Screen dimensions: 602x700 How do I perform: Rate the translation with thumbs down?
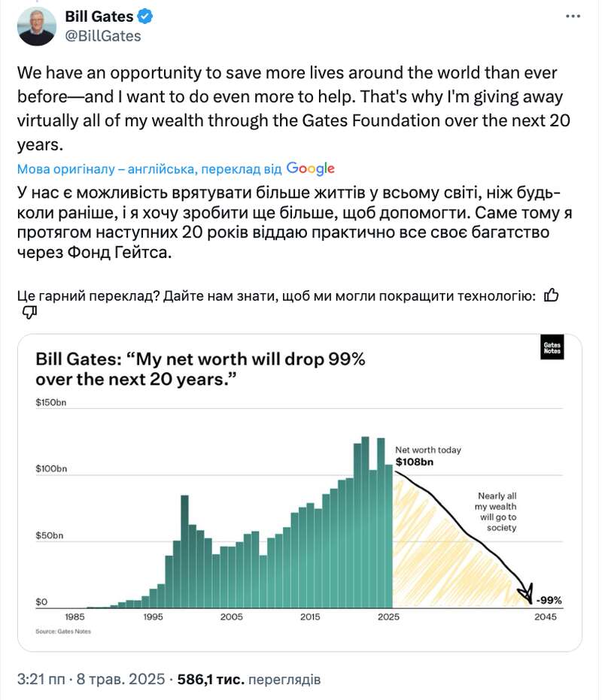pyautogui.click(x=30, y=314)
